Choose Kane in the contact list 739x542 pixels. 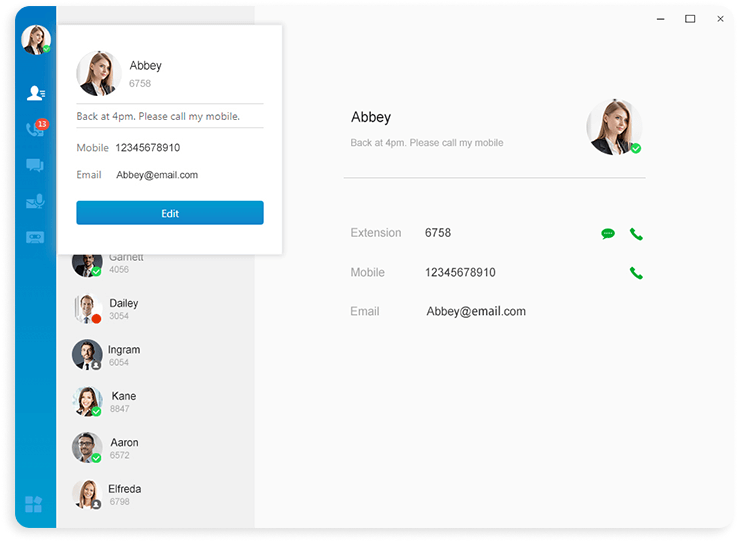coord(123,402)
